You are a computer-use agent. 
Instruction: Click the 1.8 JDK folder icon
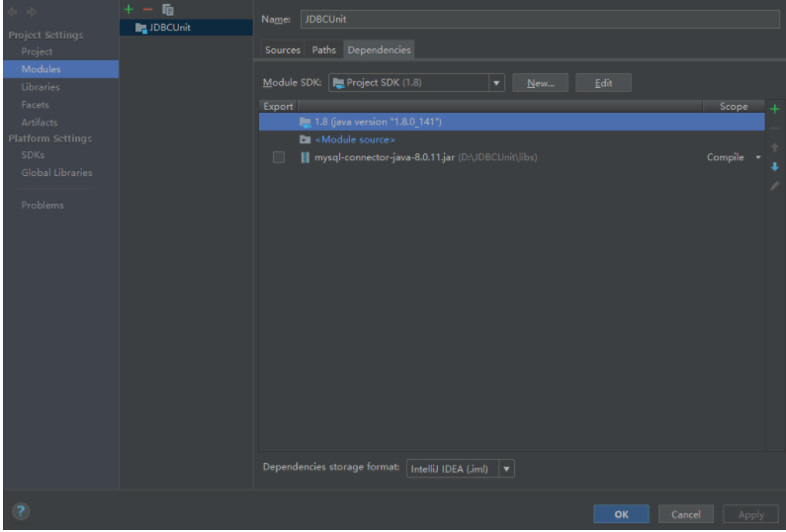pos(305,122)
